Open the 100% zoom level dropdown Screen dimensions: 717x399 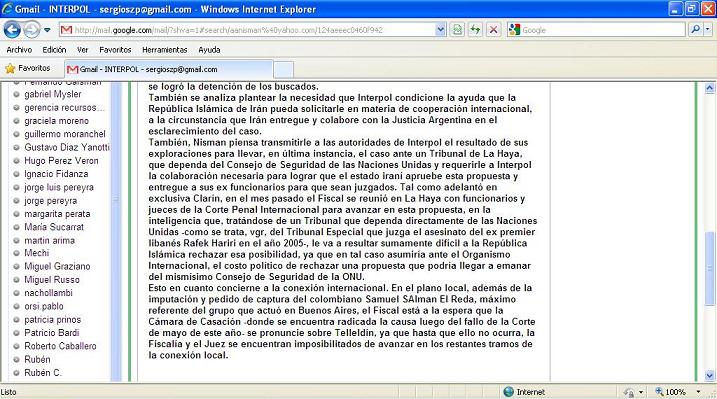click(698, 392)
